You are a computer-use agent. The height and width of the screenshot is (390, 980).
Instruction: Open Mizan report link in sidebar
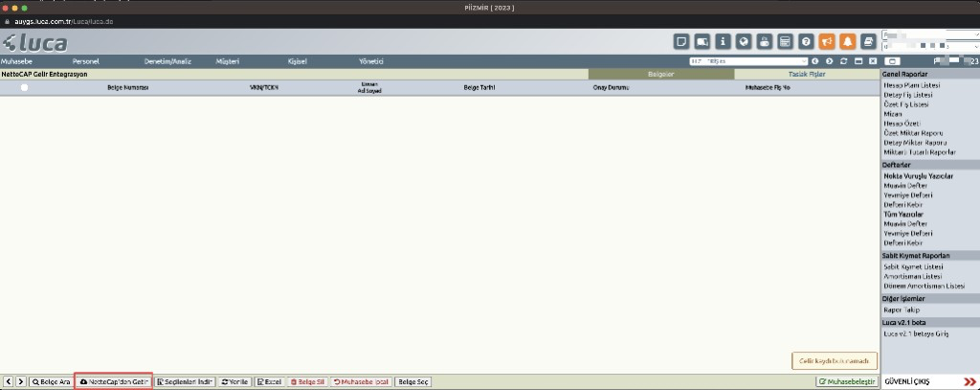point(893,114)
